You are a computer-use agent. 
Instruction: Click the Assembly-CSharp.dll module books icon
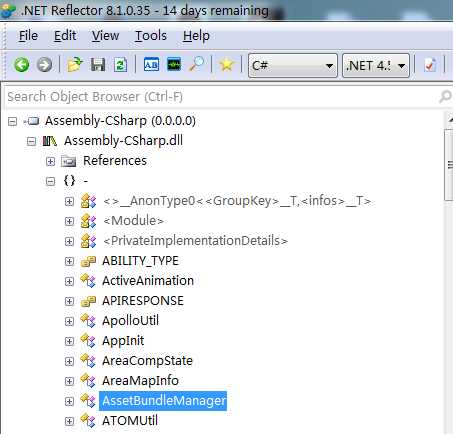(x=50, y=141)
